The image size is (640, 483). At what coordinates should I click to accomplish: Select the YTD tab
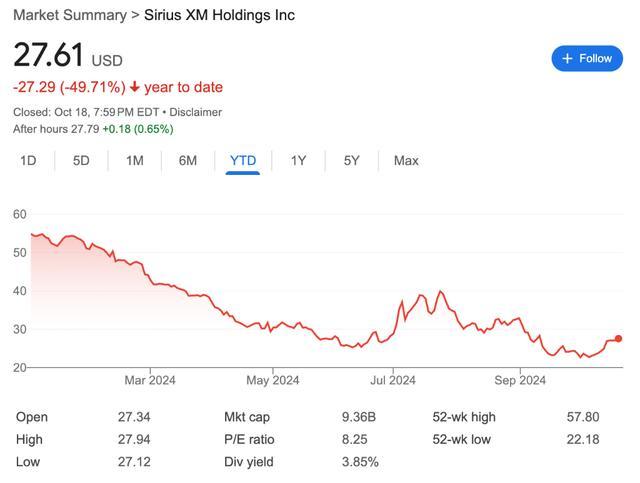243,160
